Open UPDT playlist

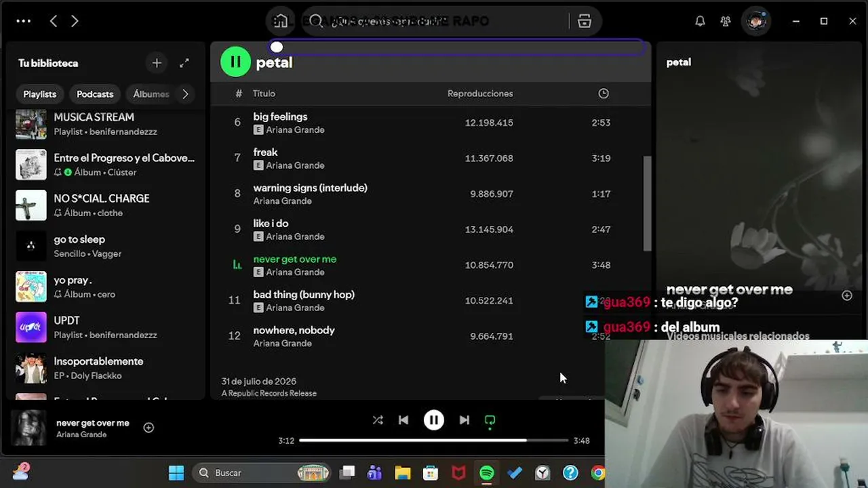point(105,327)
